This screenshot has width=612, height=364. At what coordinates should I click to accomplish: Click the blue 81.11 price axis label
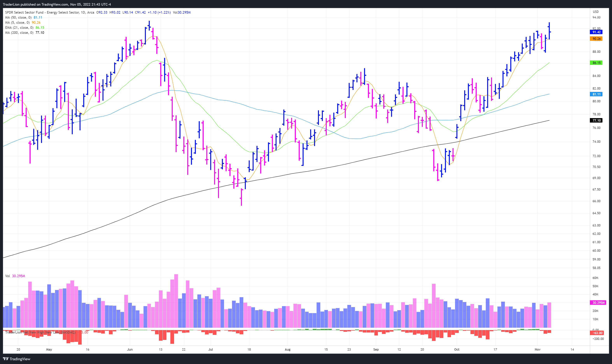[596, 94]
